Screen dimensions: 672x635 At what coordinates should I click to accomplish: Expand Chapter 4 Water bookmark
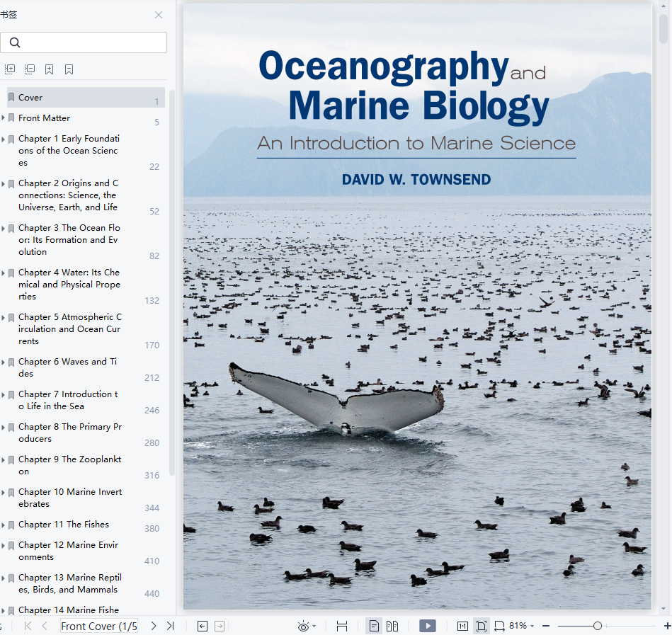3,273
